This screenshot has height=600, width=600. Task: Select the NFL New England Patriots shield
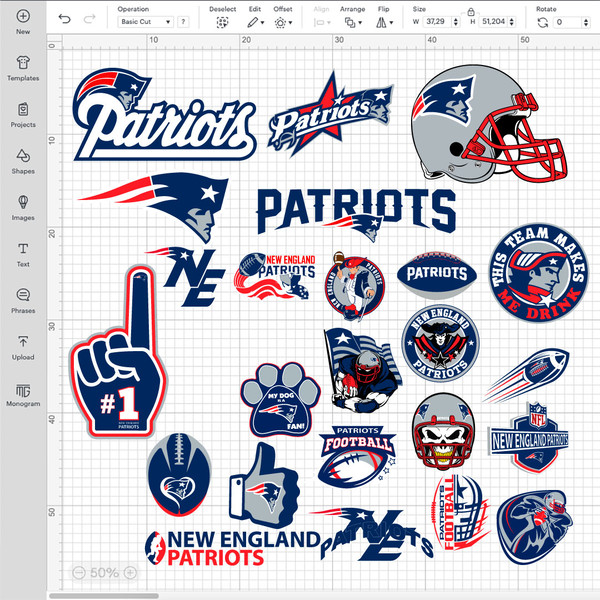(530, 437)
